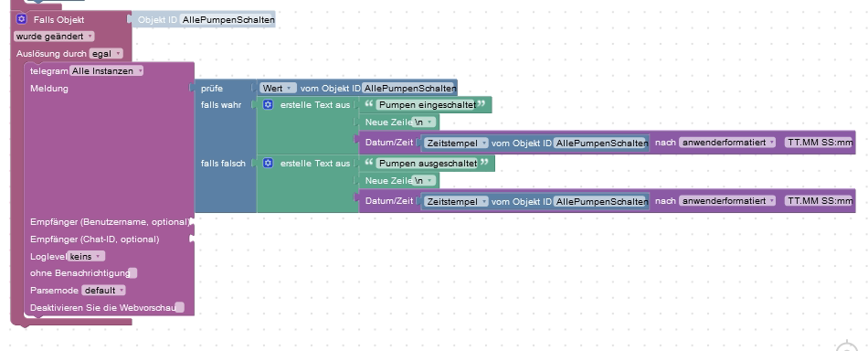The width and height of the screenshot is (868, 351).
Task: Toggle the 'ohne Benachrichtigung' checkbox
Action: [x=132, y=273]
